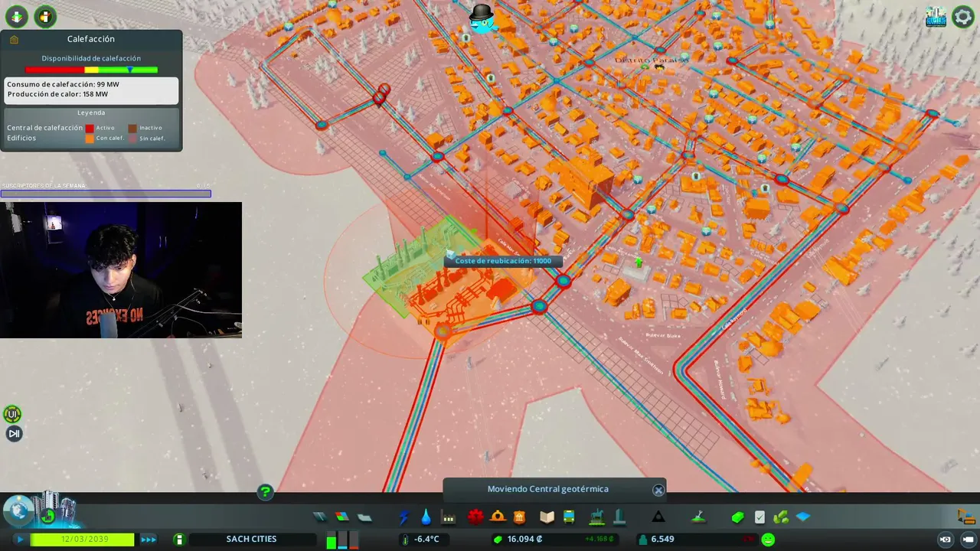Open the roads build menu
Screen dimensions: 980x551
[319, 517]
